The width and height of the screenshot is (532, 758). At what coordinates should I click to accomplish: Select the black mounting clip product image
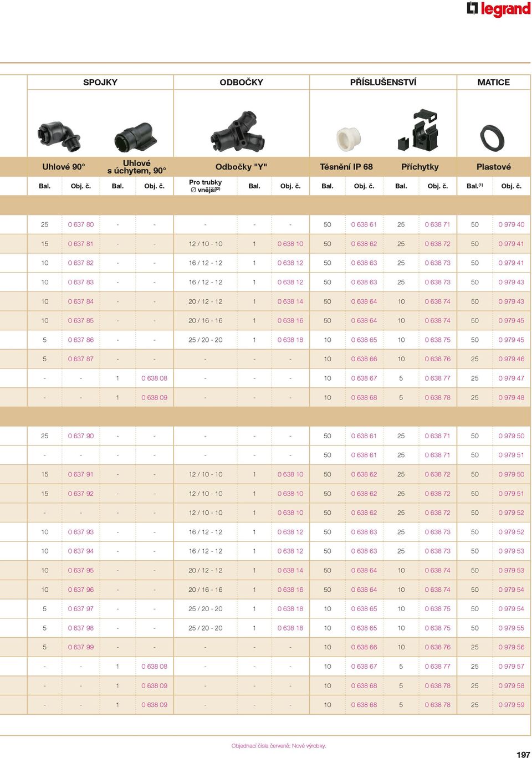(418, 131)
